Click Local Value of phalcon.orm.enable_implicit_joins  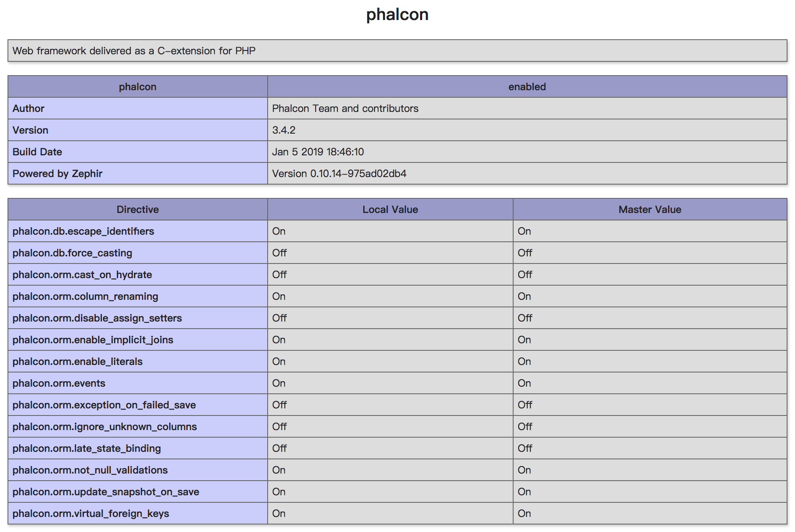click(x=279, y=340)
